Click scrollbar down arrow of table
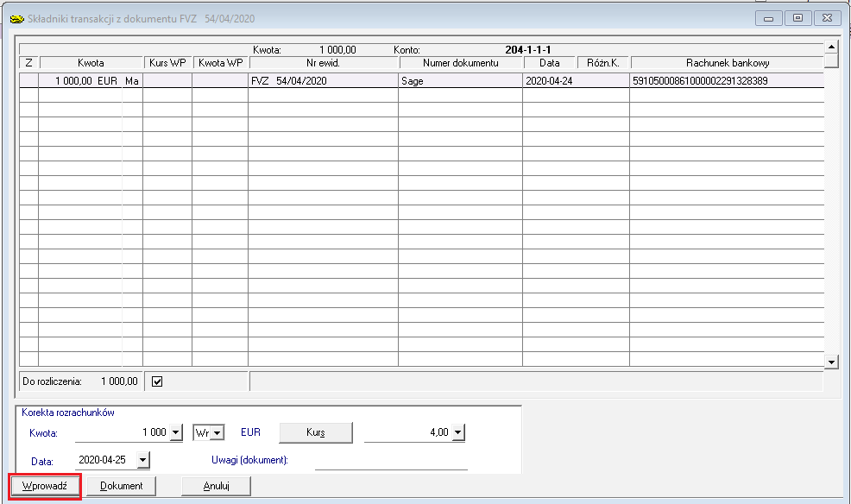This screenshot has height=504, width=851. (x=831, y=362)
